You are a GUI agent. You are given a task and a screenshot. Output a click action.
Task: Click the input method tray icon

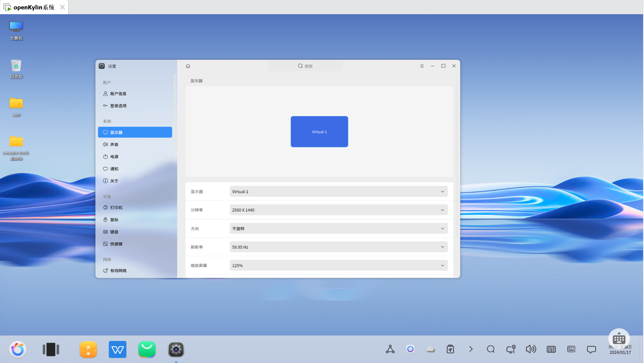pos(571,349)
